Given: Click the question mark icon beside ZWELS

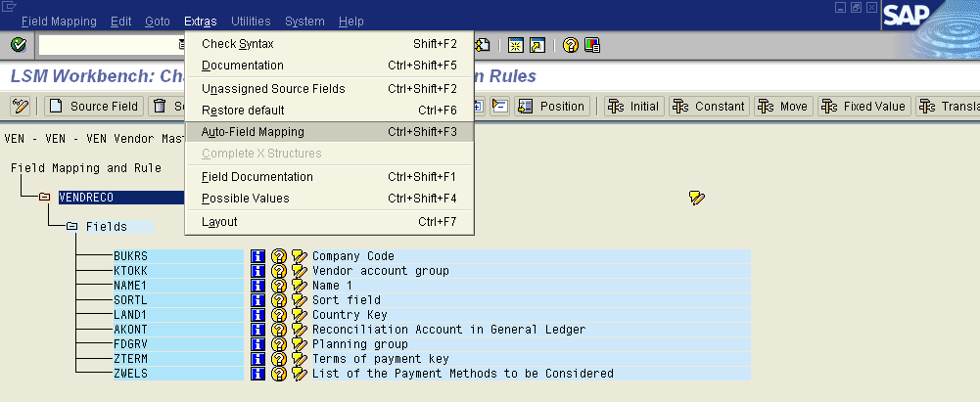Looking at the screenshot, I should click(279, 374).
